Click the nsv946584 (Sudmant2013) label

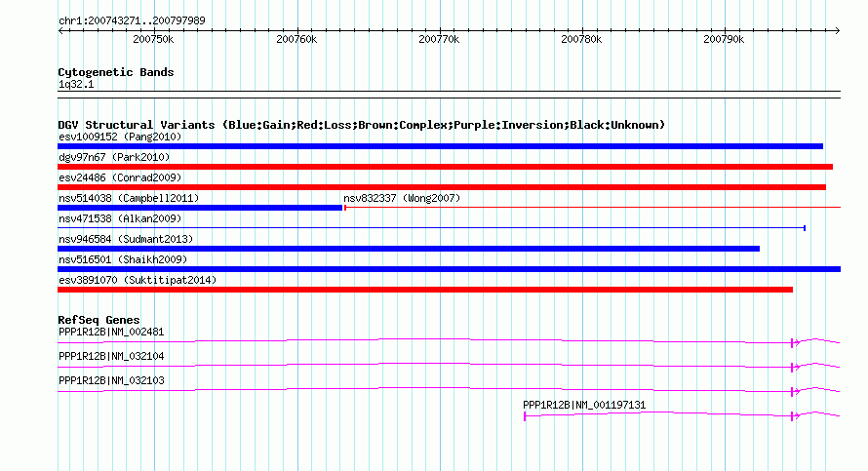coord(126,239)
